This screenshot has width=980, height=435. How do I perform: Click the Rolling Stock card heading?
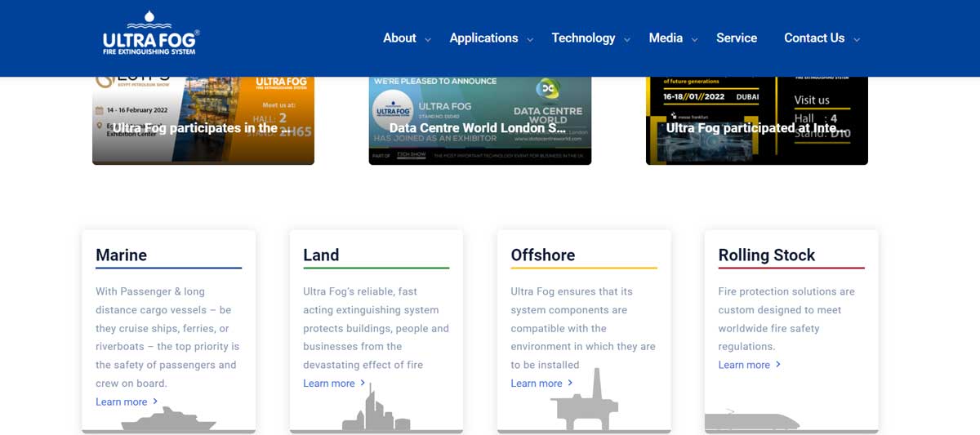point(767,255)
